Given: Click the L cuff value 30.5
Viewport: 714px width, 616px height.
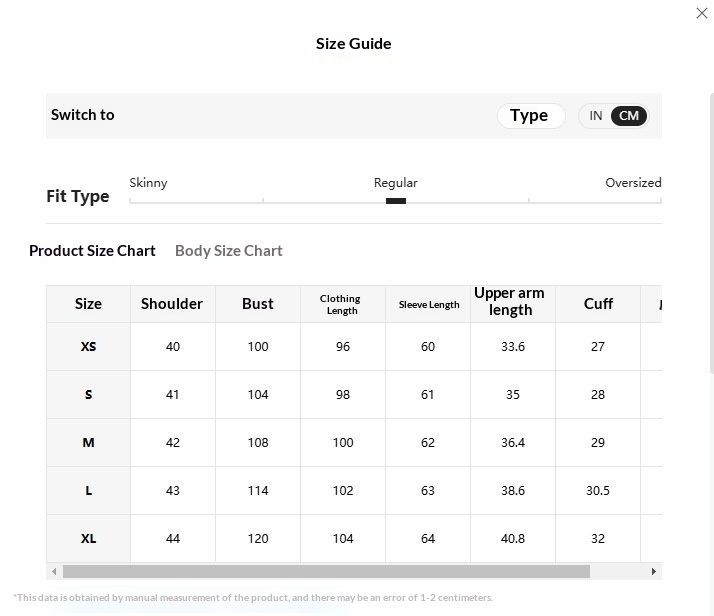Looking at the screenshot, I should pyautogui.click(x=598, y=491).
